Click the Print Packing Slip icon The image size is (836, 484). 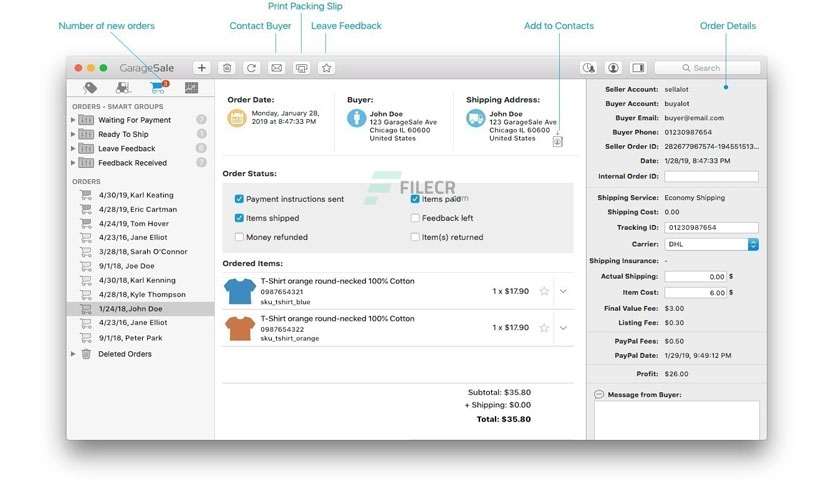pyautogui.click(x=302, y=68)
